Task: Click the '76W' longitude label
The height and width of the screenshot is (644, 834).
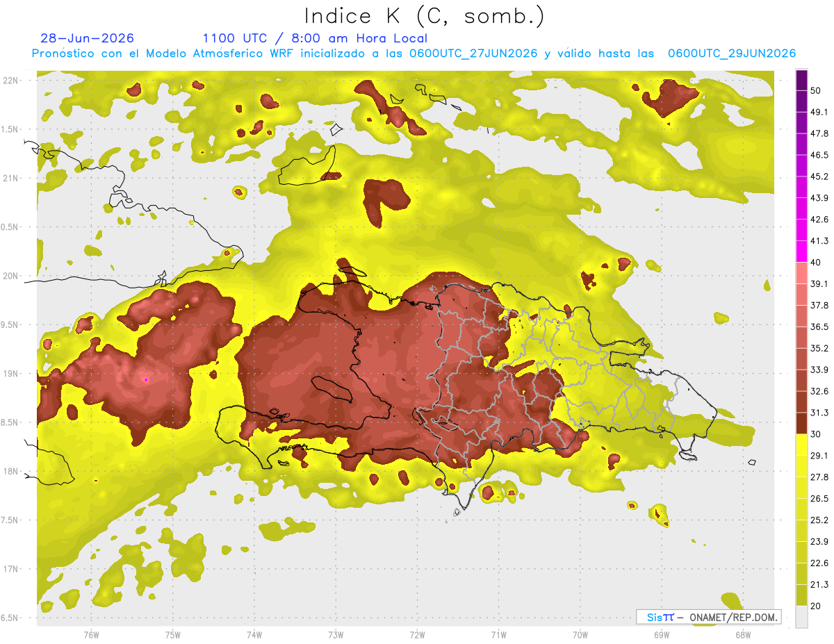Action: [x=90, y=634]
